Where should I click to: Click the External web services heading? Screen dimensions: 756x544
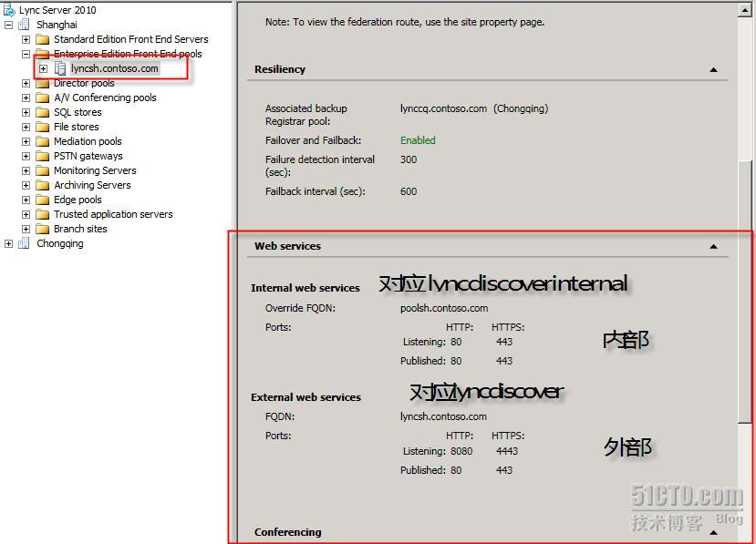pos(306,397)
